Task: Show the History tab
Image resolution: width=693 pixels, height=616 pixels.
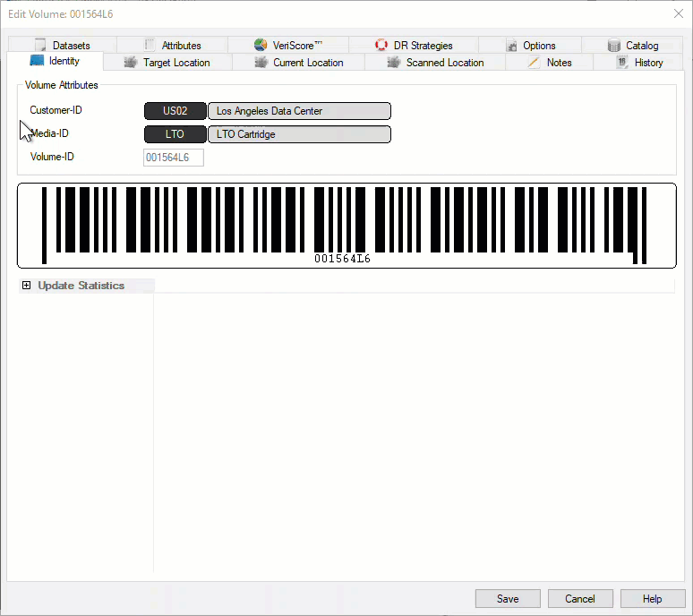Action: (638, 63)
